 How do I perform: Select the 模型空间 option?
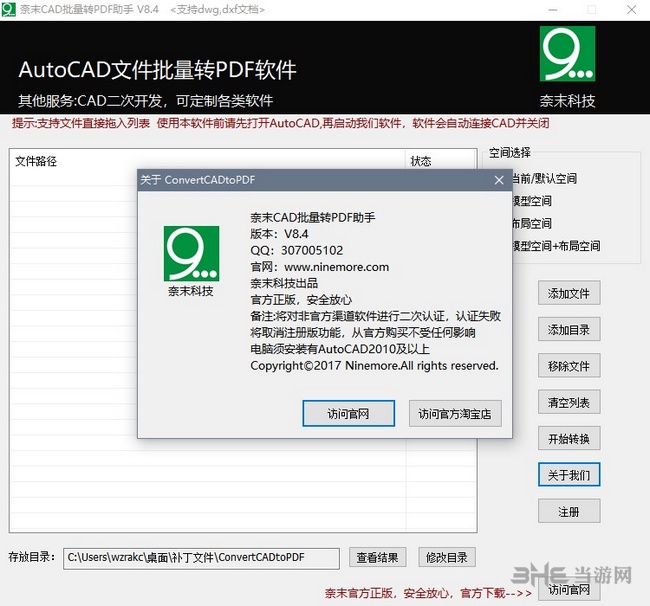[x=532, y=201]
